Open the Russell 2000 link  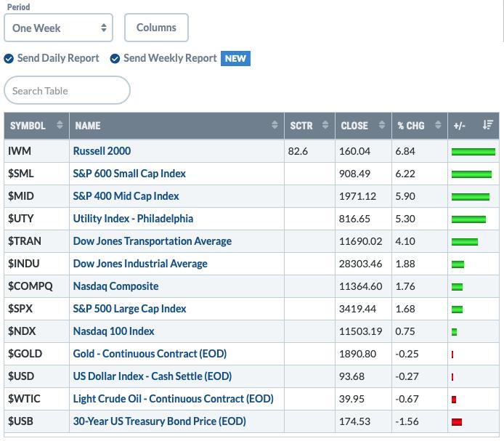pyautogui.click(x=102, y=151)
